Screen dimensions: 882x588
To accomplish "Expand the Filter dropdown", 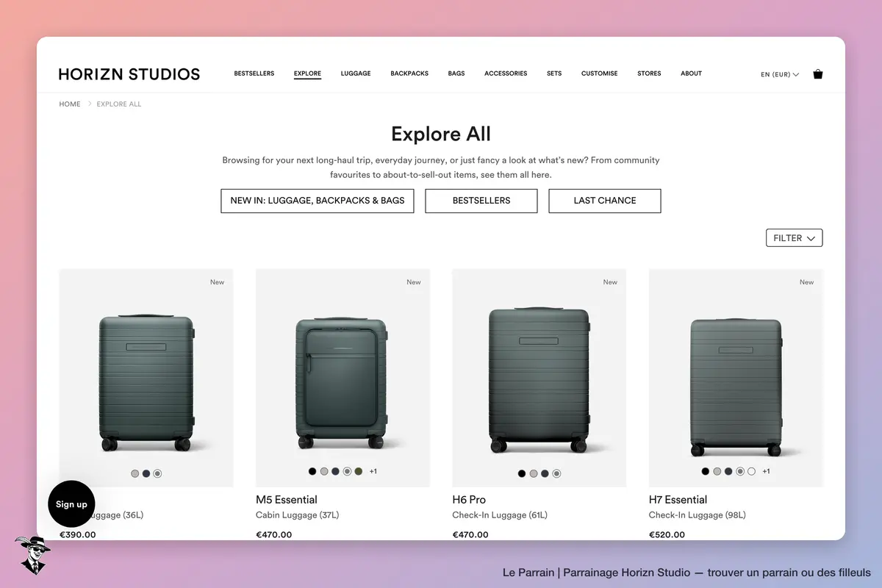I will [794, 238].
